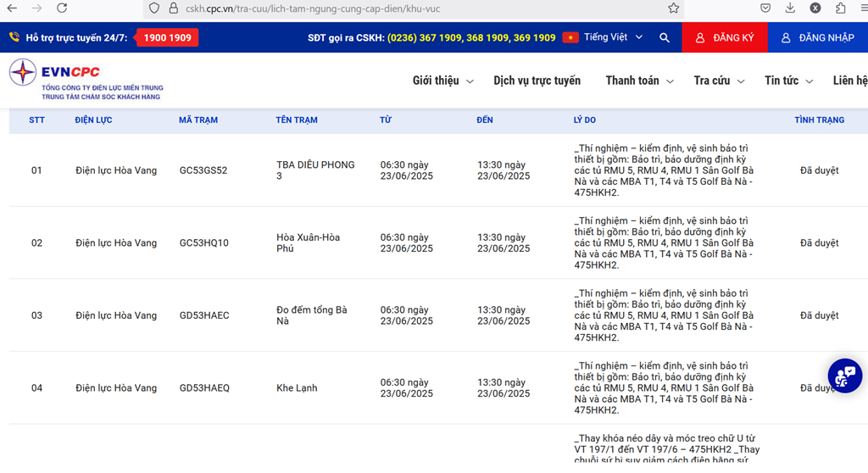Open the browser extensions puzzle icon
This screenshot has width=868, height=473.
tap(841, 8)
